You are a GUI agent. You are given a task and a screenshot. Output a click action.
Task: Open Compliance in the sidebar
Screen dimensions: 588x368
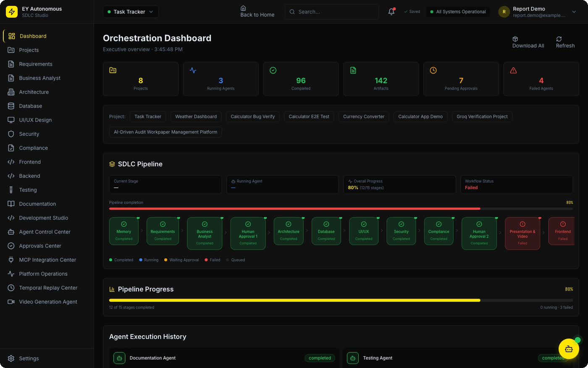47,148
